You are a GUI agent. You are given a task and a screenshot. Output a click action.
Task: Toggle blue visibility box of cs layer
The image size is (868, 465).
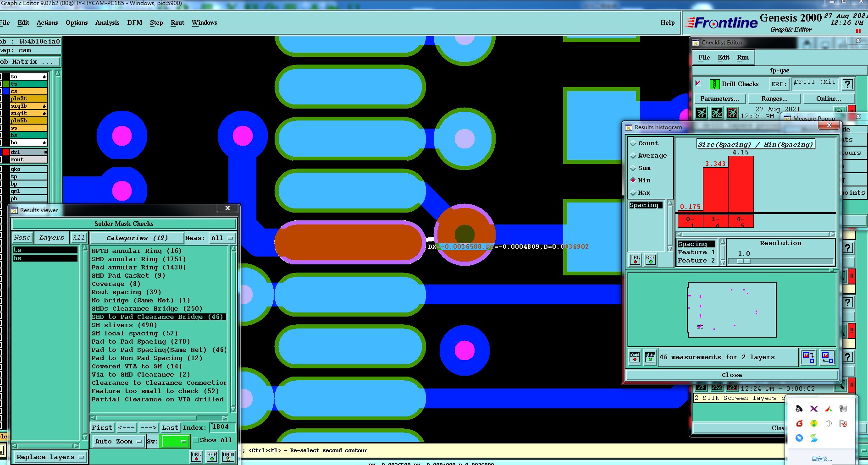(6, 91)
